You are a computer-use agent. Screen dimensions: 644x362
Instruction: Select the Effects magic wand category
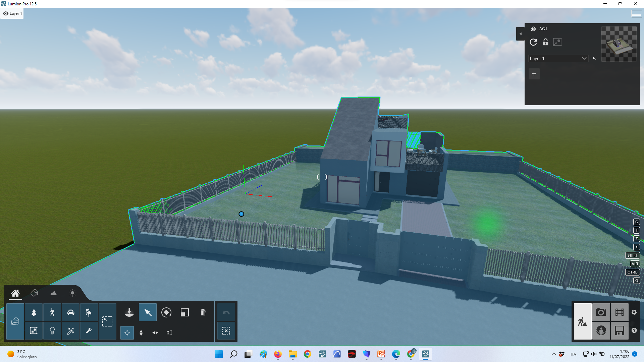click(x=71, y=331)
